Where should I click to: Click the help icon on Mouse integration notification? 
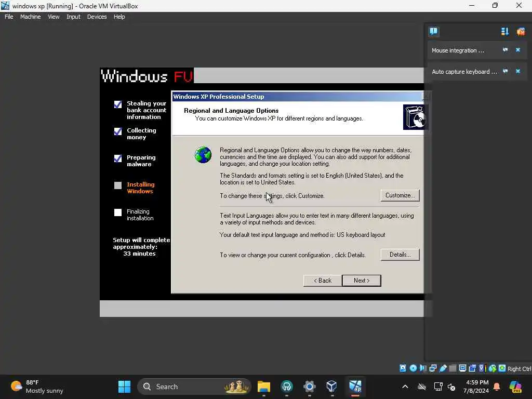click(505, 50)
